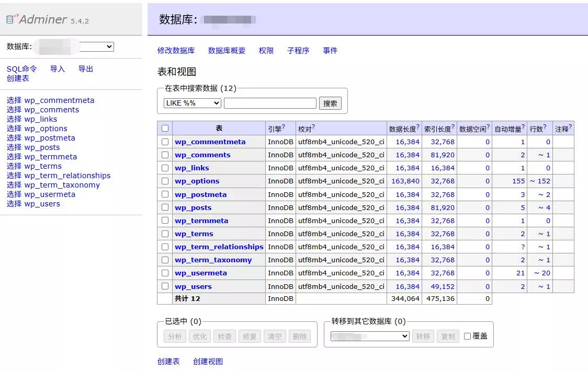Open the target database dropdown for transfer
This screenshot has height=372, width=588.
370,336
